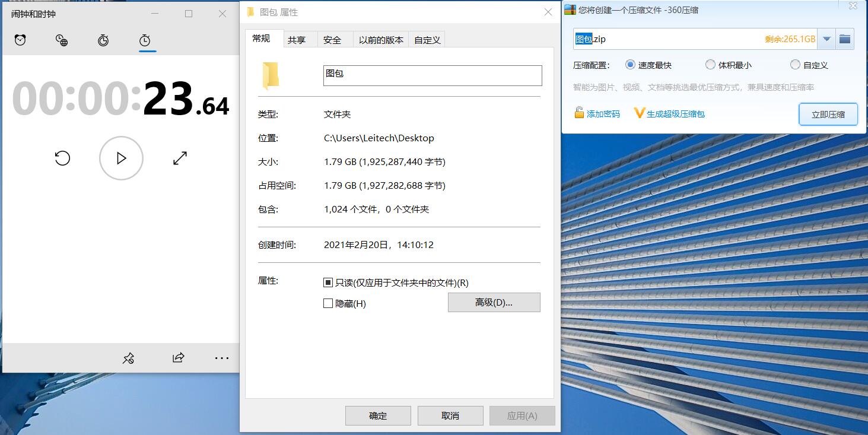Open the Alarm tab in Alarms & Clock
Viewport: 868px width, 435px height.
click(20, 40)
